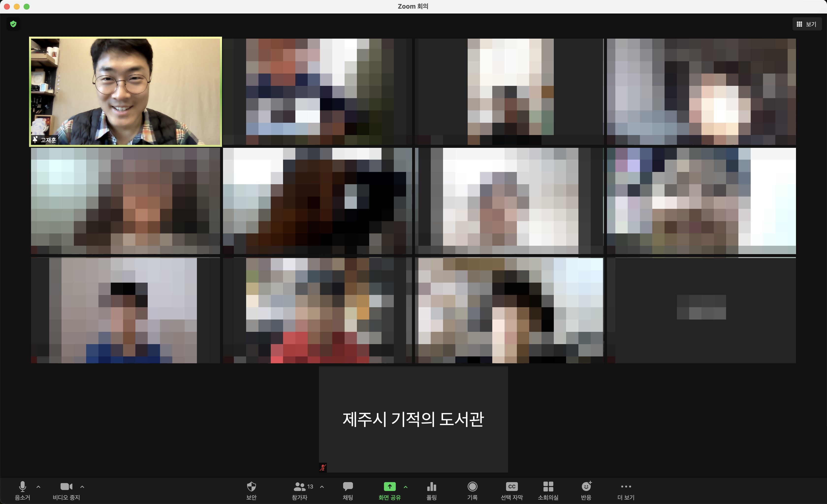The height and width of the screenshot is (504, 827).
Task: Stop video using the camera (비디오 중지) button
Action: 66,487
